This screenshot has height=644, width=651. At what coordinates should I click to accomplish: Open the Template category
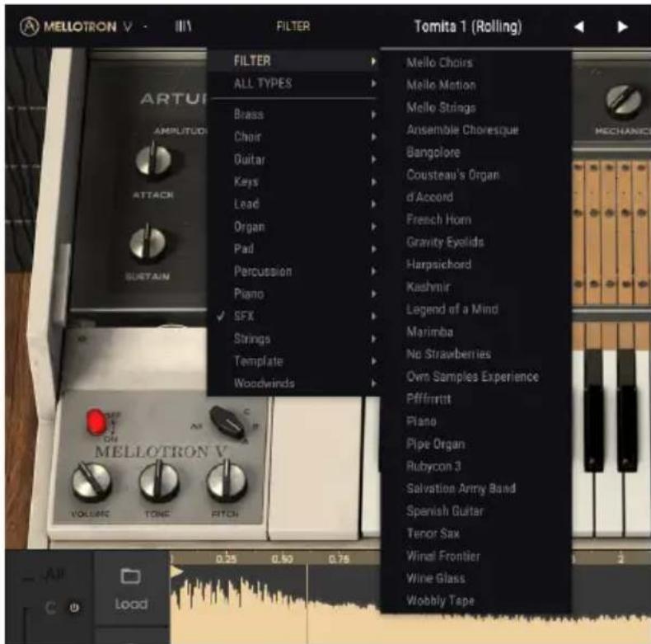293,361
